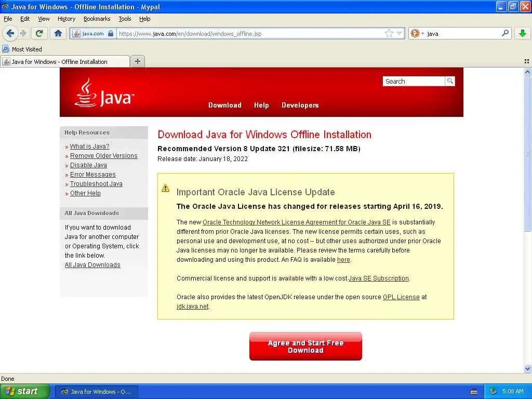Screen dimensions: 532x399
Task: Expand the URL history dropdown arrow
Action: pyautogui.click(x=400, y=33)
